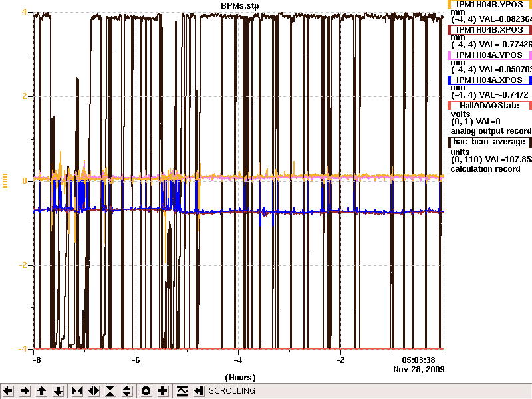Click the BPMs.stp graph title

[240, 6]
